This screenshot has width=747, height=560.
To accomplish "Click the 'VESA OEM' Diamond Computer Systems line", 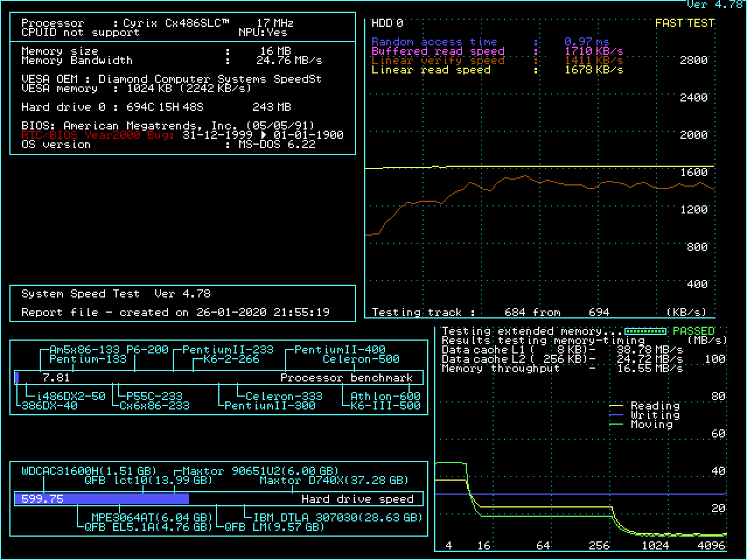I will (x=172, y=79).
